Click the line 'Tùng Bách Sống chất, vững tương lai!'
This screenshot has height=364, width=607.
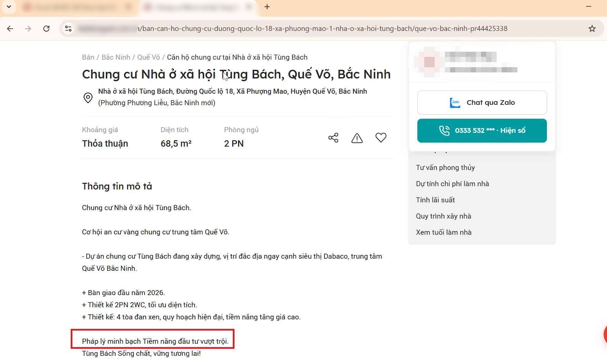(141, 353)
